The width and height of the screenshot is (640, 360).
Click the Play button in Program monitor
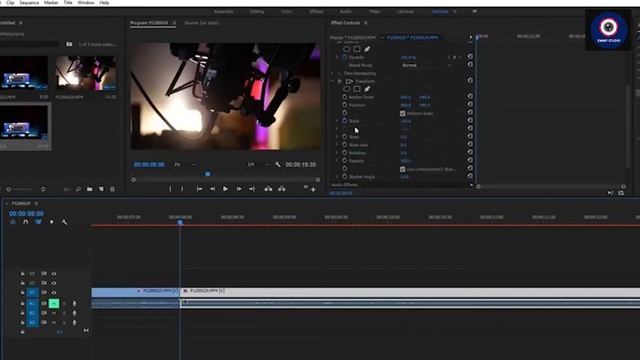(x=225, y=189)
